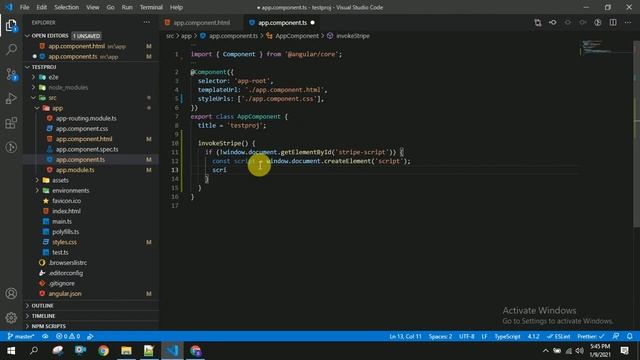This screenshot has width=640, height=360.
Task: Open the Accounts menu icon
Action: coord(11,293)
